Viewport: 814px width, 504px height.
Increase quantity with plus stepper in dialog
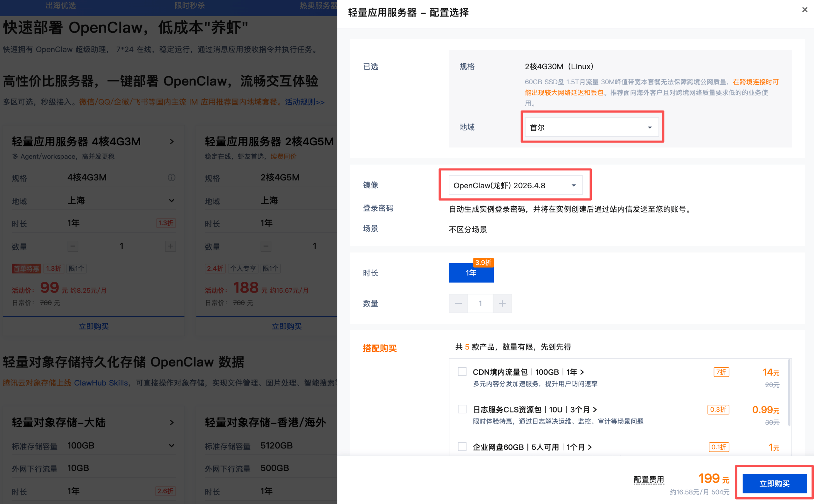502,303
